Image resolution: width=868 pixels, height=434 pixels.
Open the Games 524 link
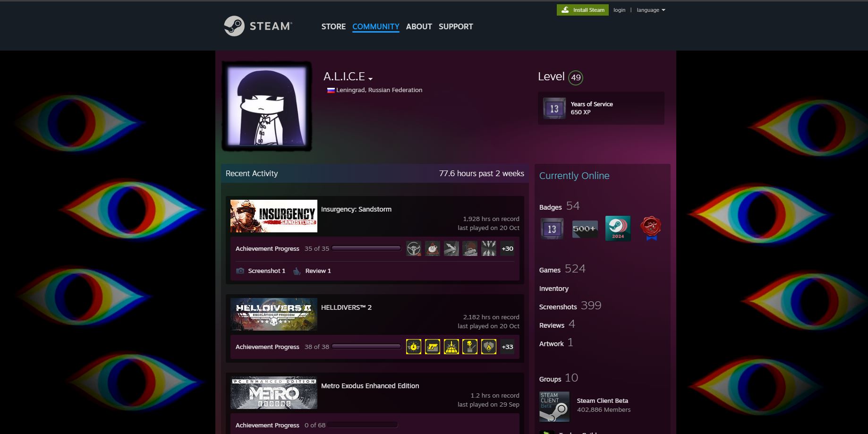pyautogui.click(x=562, y=269)
